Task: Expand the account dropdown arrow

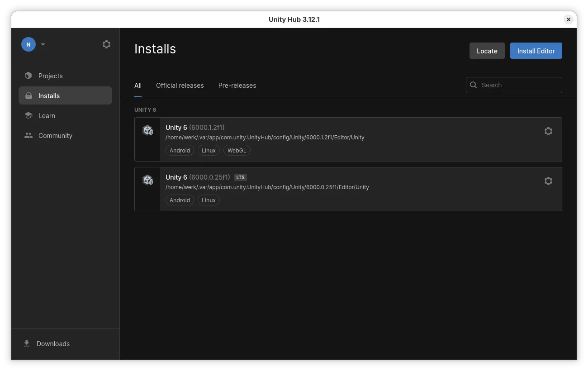Action: [43, 44]
